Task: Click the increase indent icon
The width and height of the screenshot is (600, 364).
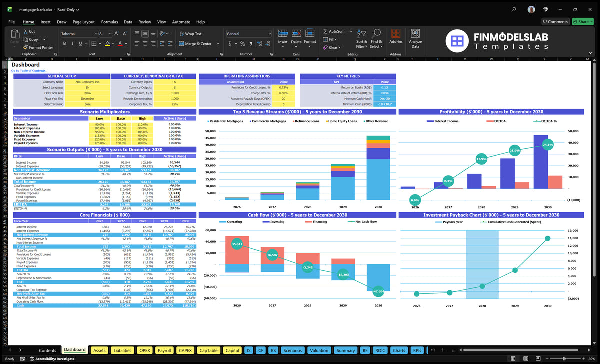Action: (170, 44)
